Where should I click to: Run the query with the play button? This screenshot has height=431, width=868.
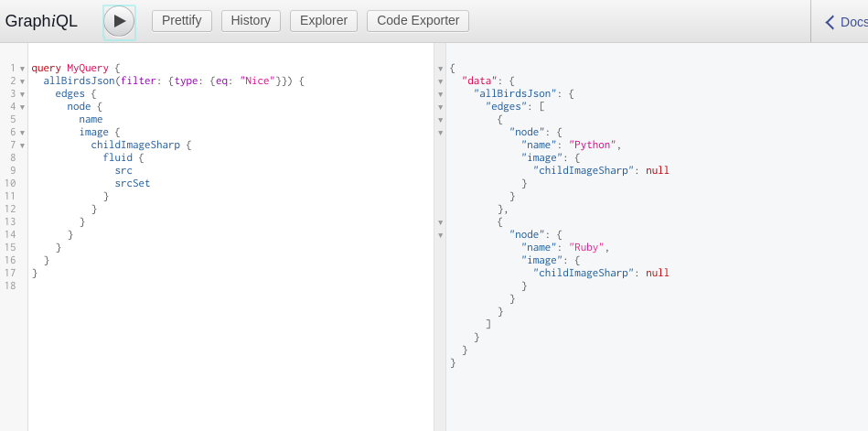pos(119,22)
